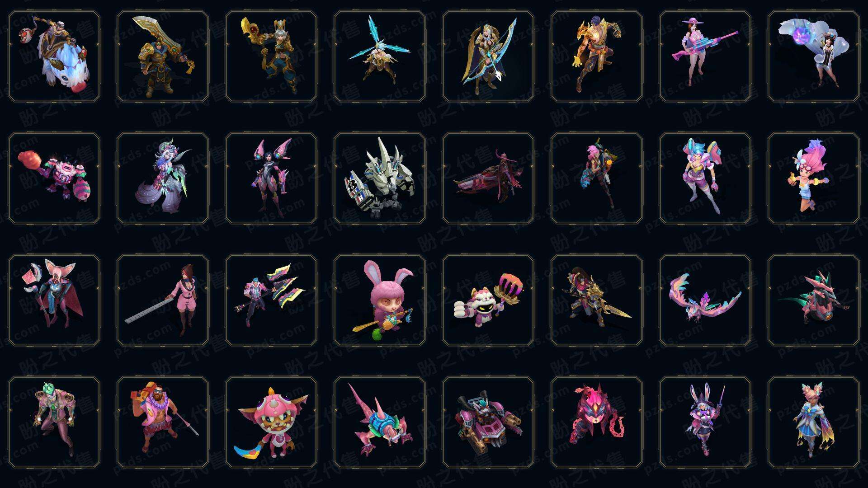
Task: Open the fox-tailed white-haired character skin
Action: coord(163,178)
